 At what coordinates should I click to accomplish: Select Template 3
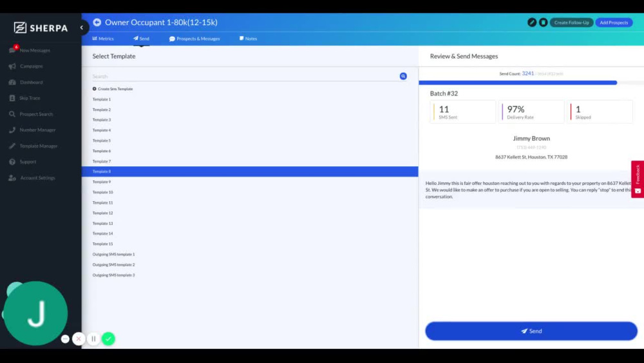pos(102,120)
